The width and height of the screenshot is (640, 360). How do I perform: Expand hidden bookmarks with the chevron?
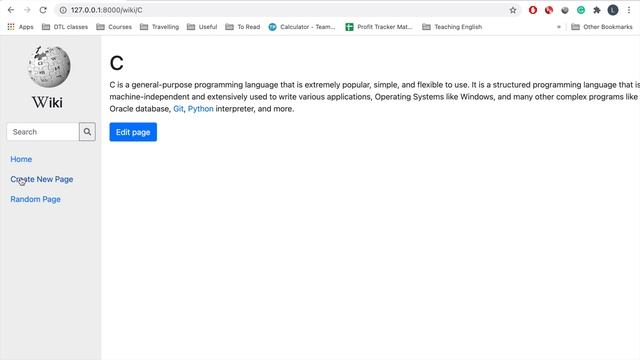click(x=559, y=27)
